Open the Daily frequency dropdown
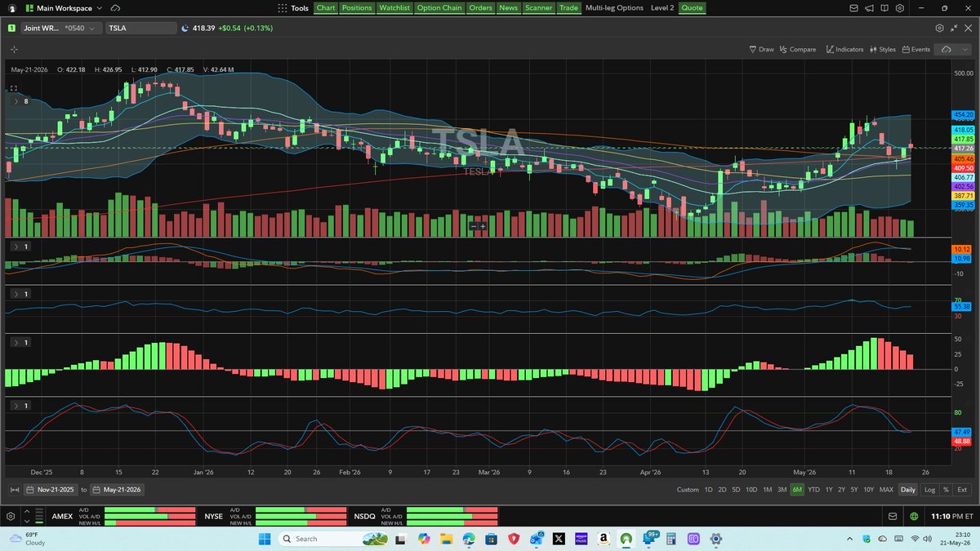This screenshot has width=980, height=551. tap(907, 490)
